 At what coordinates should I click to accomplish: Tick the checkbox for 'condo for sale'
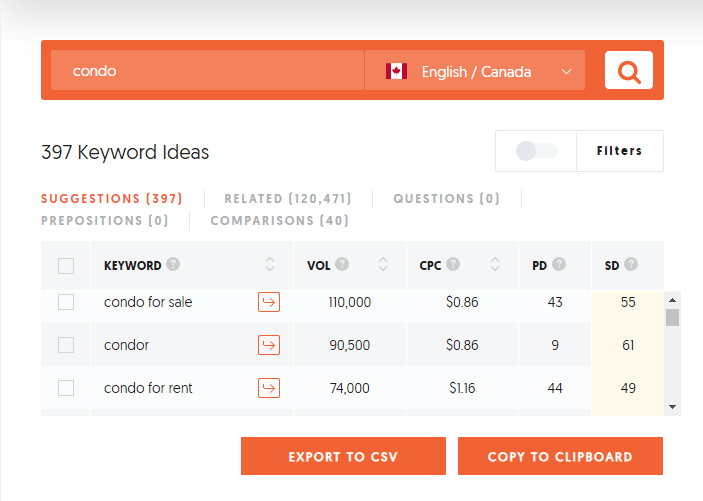[66, 302]
